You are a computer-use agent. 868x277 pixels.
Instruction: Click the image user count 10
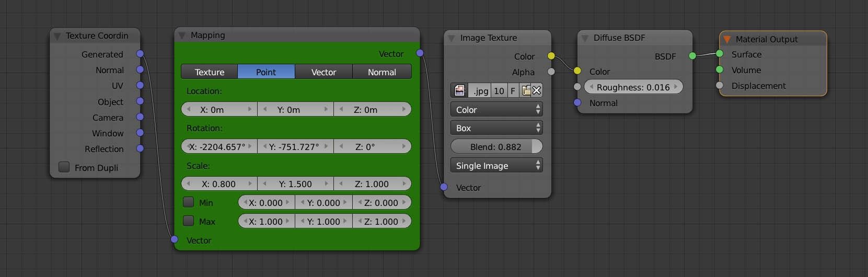coord(499,90)
